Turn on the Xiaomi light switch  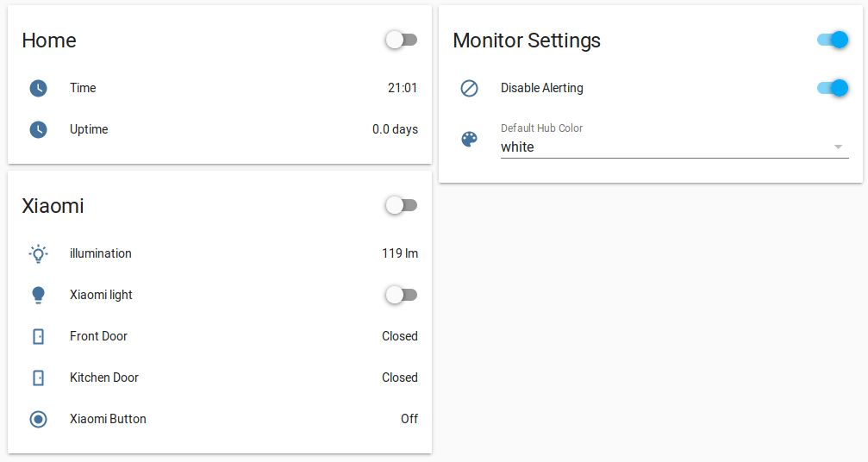click(402, 295)
